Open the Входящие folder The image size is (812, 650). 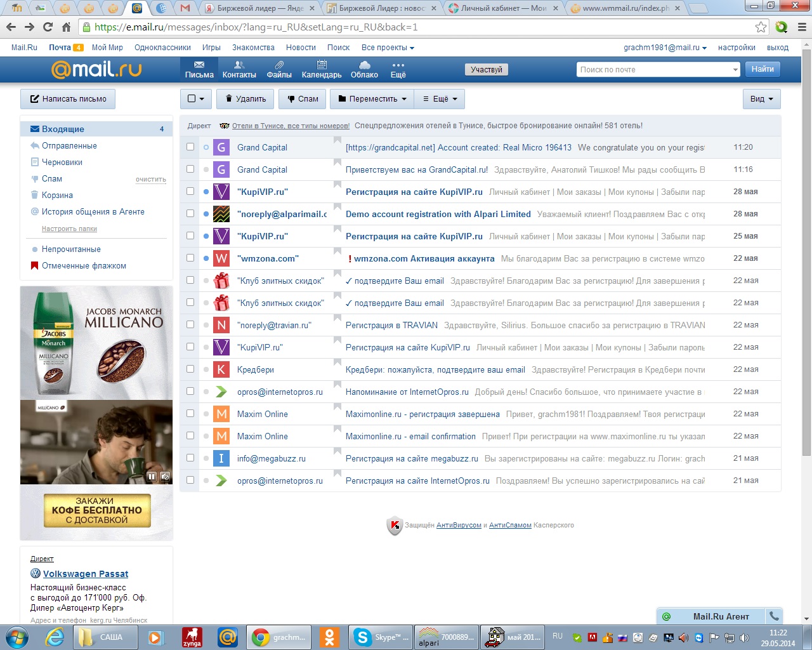[x=96, y=129]
